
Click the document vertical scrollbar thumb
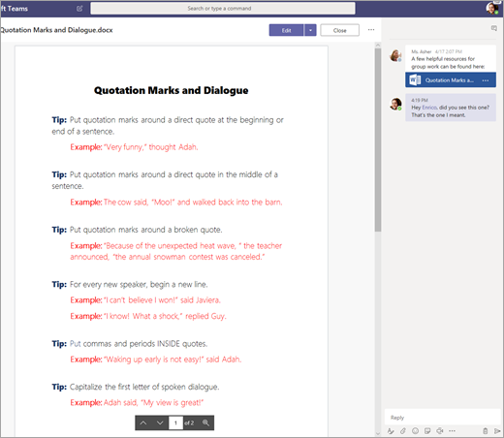pyautogui.click(x=378, y=140)
